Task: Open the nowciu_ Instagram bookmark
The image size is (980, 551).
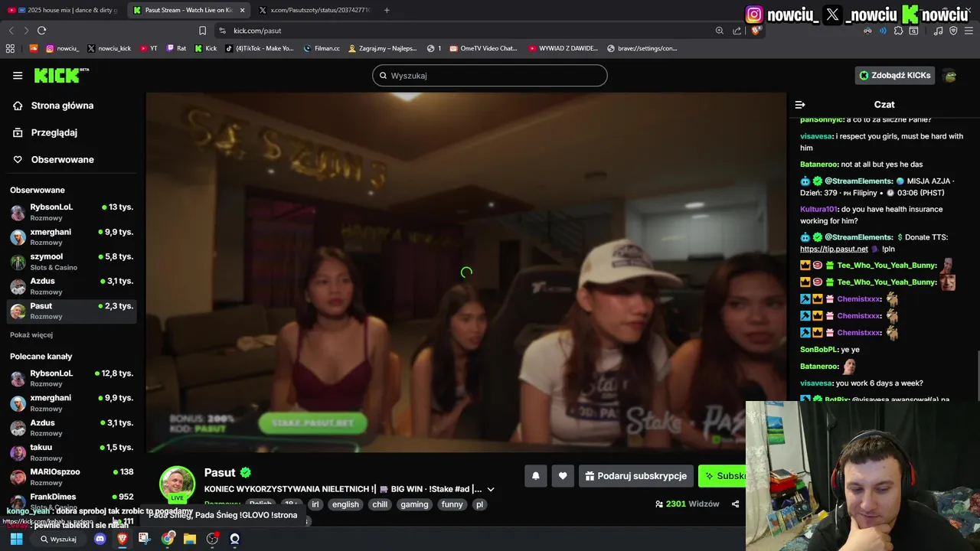Action: point(62,48)
